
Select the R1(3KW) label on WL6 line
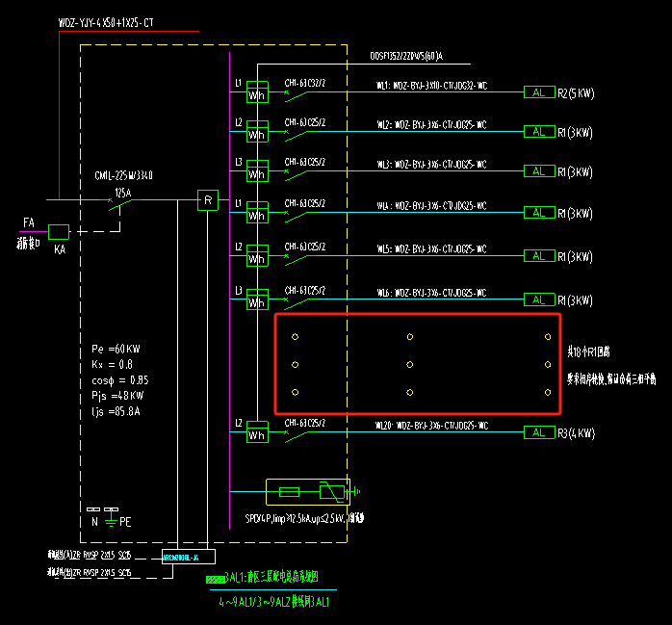point(575,300)
